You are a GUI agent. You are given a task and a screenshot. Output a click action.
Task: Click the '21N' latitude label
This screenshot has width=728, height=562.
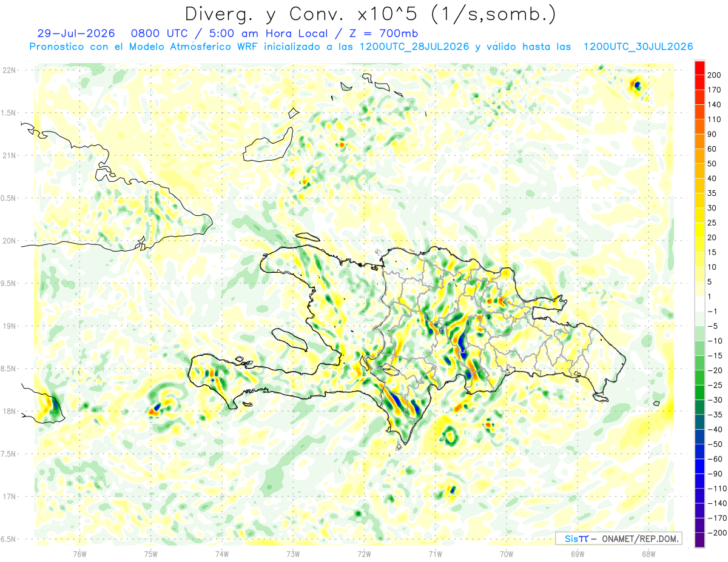coord(10,155)
